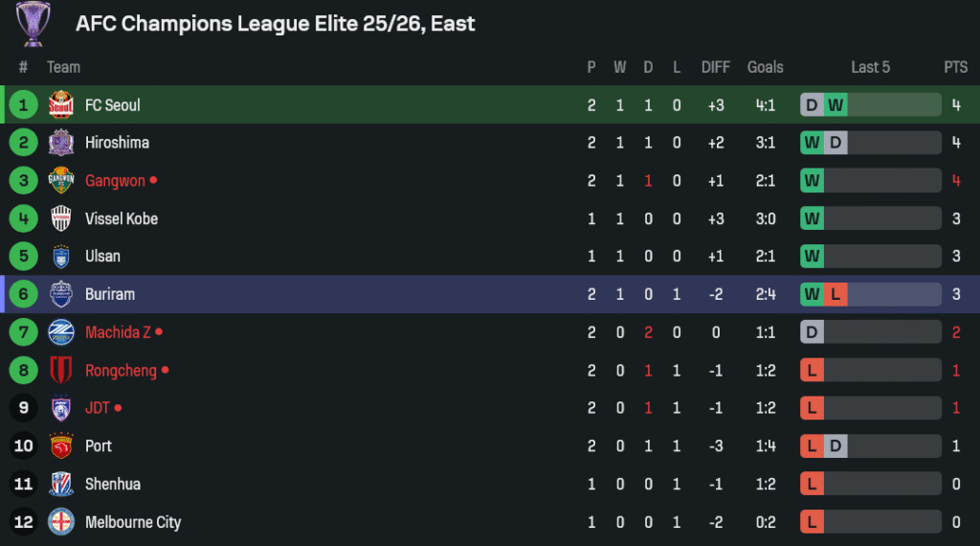Open the Shenhua team link
Screen dimensions: 980x546
pos(113,484)
